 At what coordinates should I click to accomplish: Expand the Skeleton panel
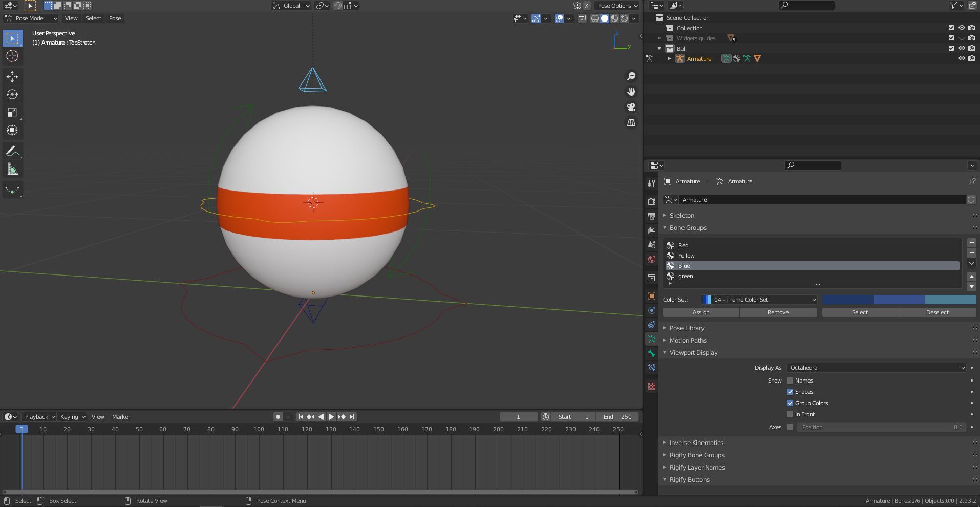[681, 215]
